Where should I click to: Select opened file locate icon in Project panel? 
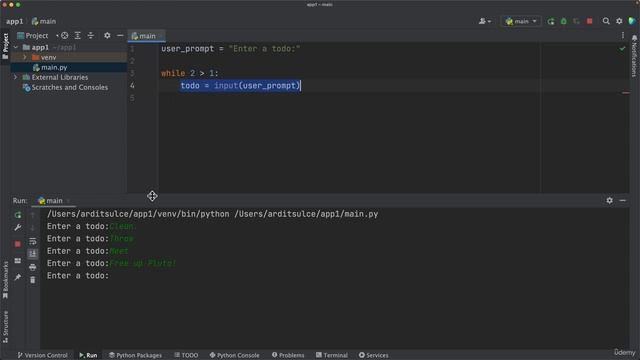(64, 36)
